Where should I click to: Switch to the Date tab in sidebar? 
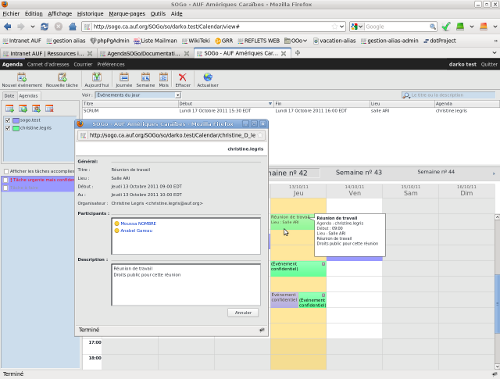9,96
